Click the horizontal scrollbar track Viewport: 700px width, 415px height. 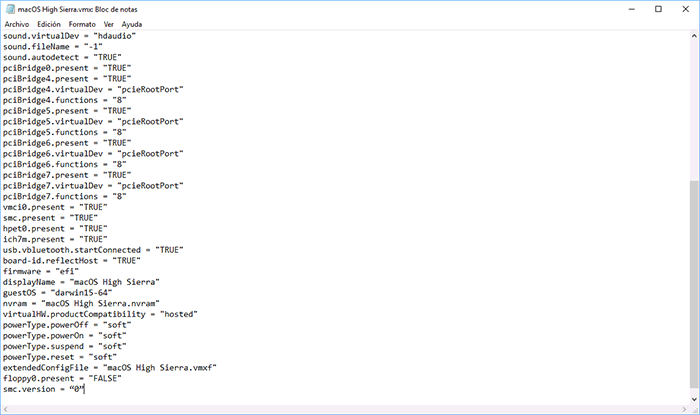pyautogui.click(x=345, y=409)
